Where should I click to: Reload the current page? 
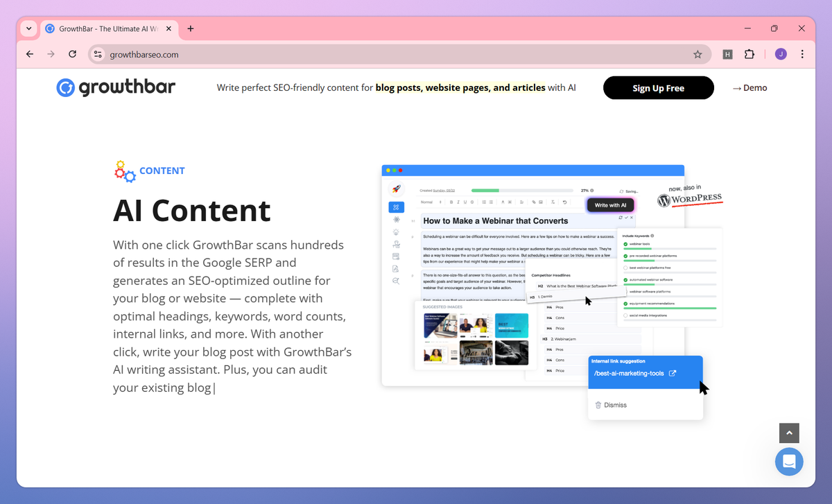[x=72, y=54]
